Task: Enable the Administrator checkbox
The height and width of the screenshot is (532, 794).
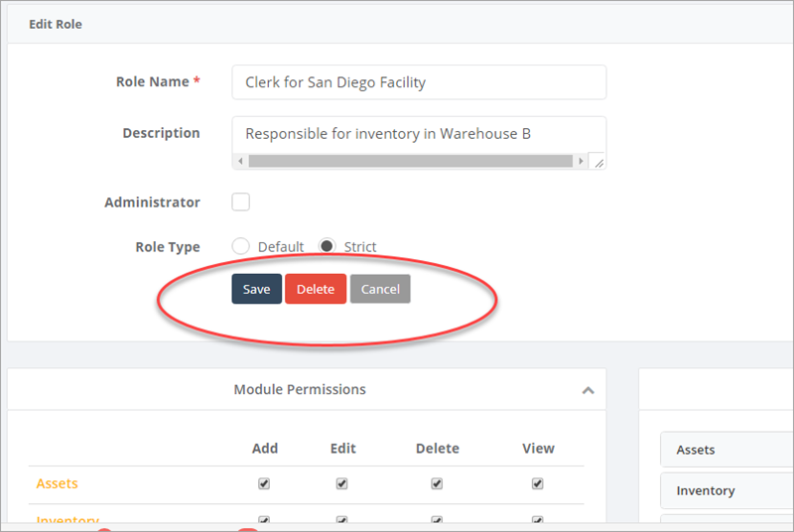Action: click(240, 202)
